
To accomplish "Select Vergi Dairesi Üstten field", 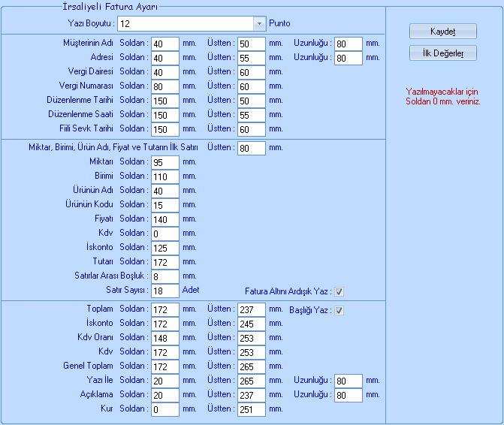I will coord(252,72).
